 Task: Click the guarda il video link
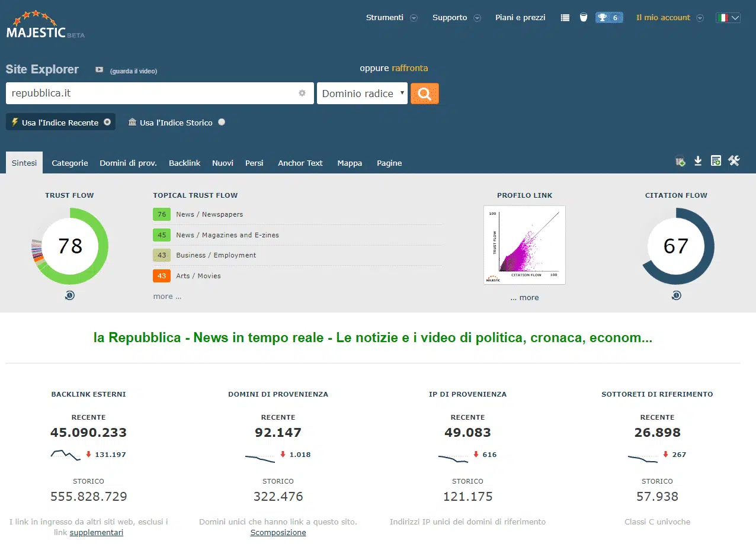coord(133,71)
